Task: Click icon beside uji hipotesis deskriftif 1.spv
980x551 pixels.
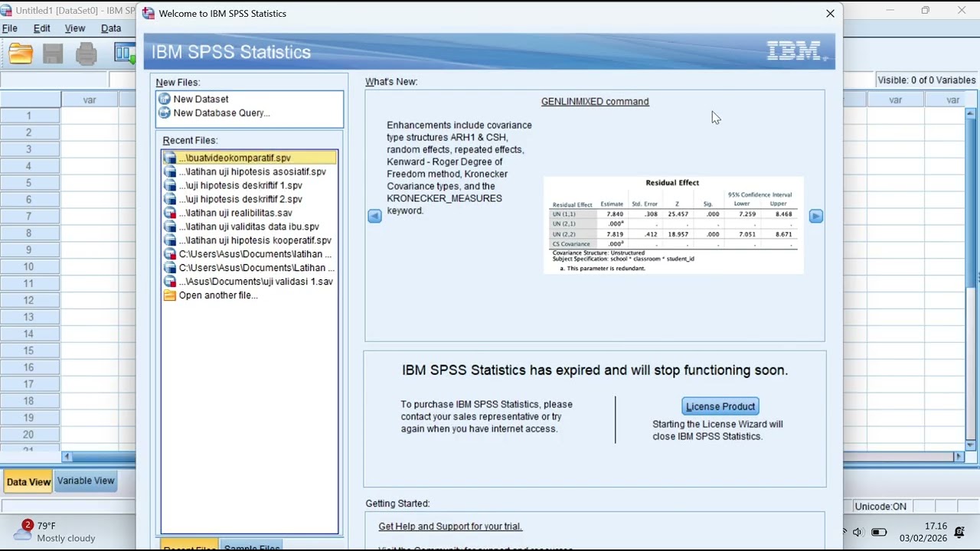Action: point(170,185)
